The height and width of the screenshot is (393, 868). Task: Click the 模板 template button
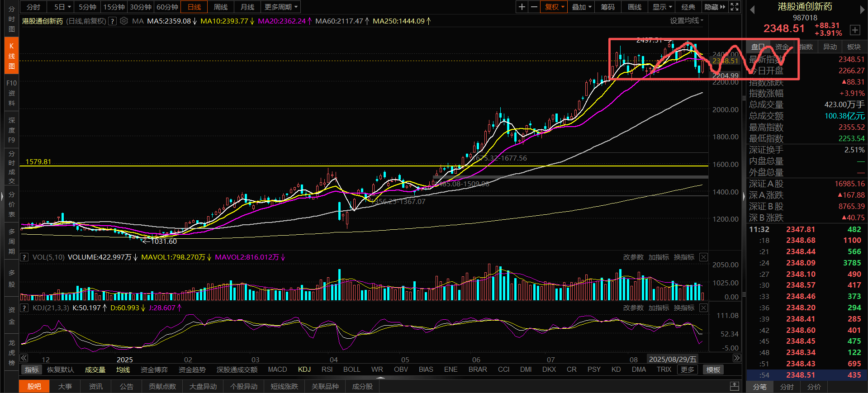(713, 369)
